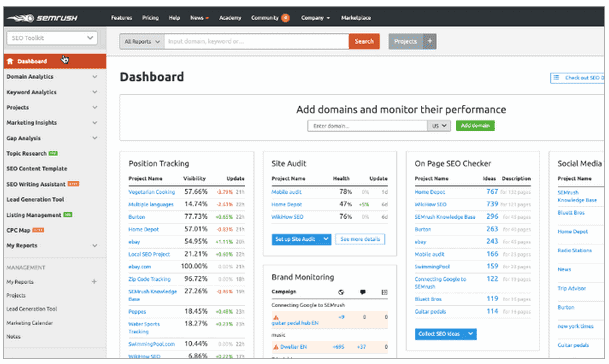609x364 pixels.
Task: Open Mobile audit in Site Audit
Action: 286,192
